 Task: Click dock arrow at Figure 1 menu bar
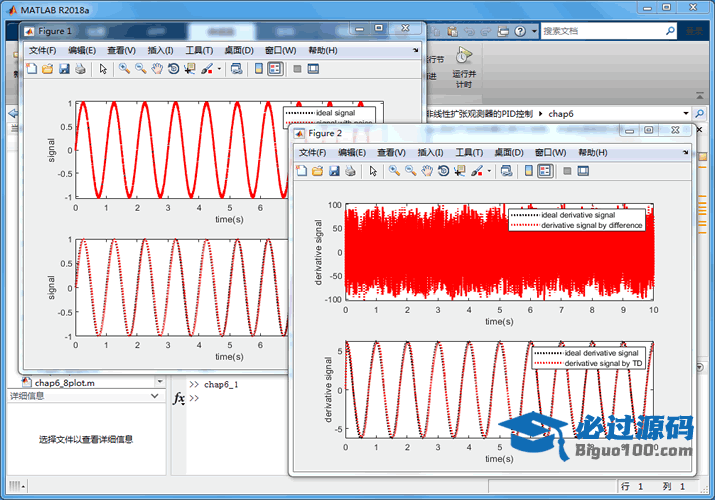point(415,50)
